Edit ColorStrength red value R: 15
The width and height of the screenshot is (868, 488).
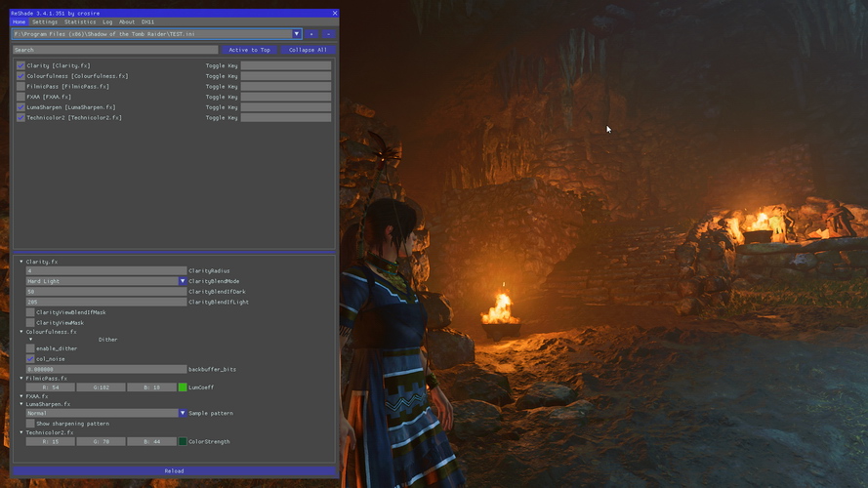(50, 441)
